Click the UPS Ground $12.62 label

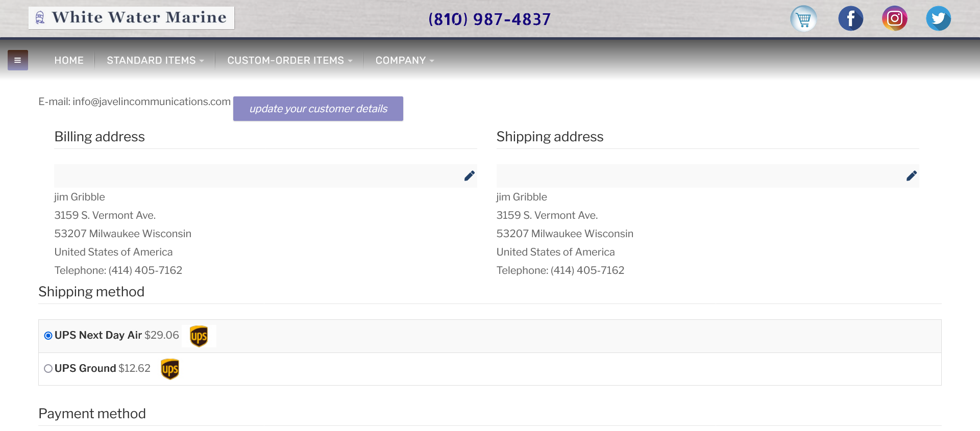pos(103,368)
